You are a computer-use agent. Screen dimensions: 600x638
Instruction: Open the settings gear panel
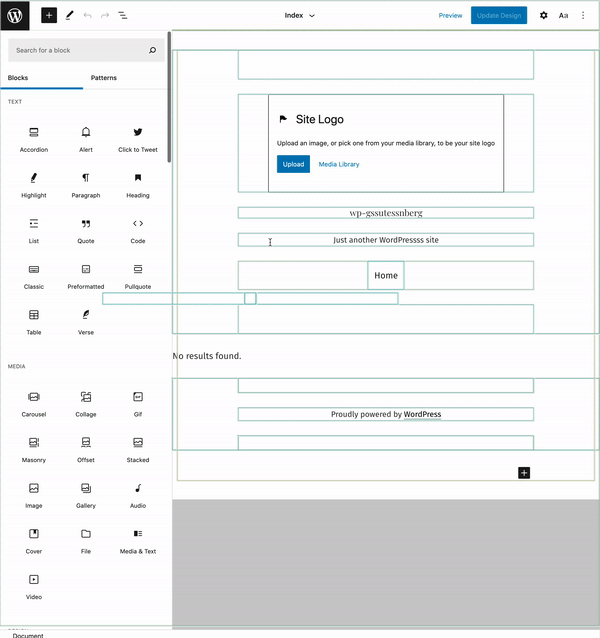pos(543,15)
